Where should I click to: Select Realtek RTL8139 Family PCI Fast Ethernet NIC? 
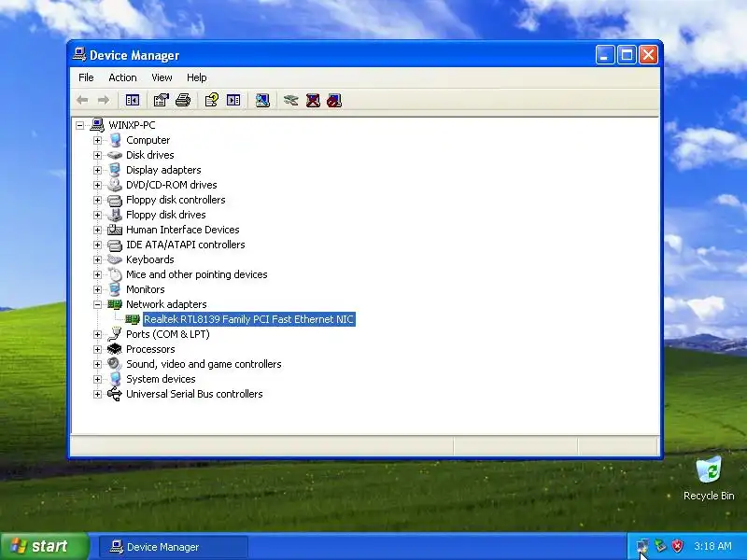(248, 319)
